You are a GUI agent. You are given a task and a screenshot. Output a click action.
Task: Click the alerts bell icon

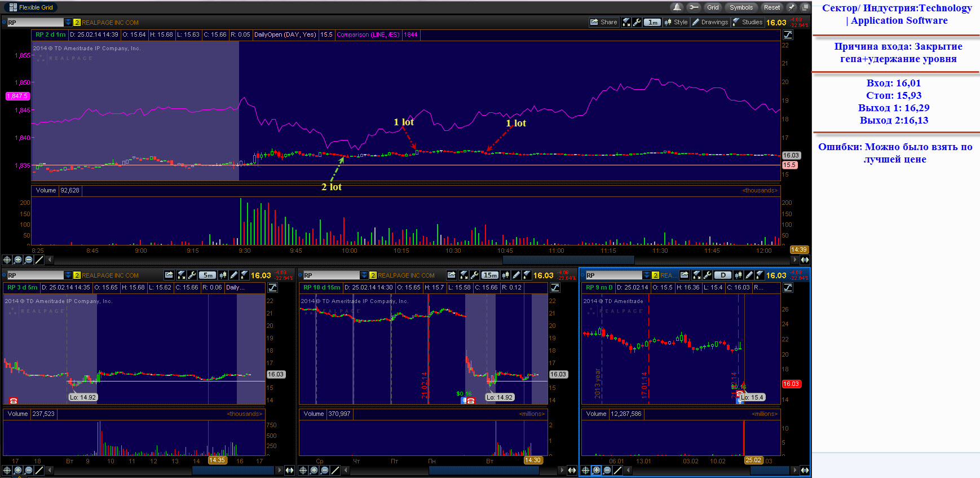(677, 7)
